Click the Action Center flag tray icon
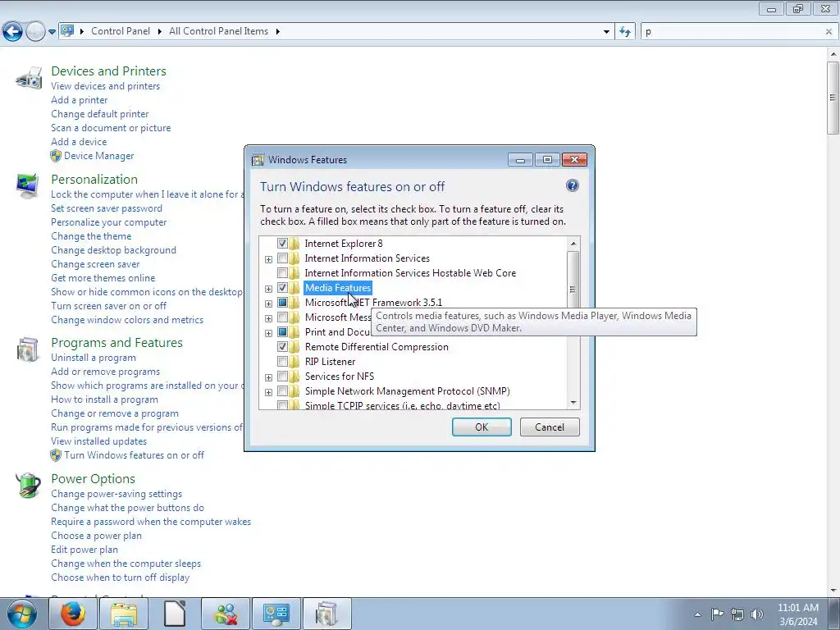The width and height of the screenshot is (840, 630). click(x=717, y=614)
